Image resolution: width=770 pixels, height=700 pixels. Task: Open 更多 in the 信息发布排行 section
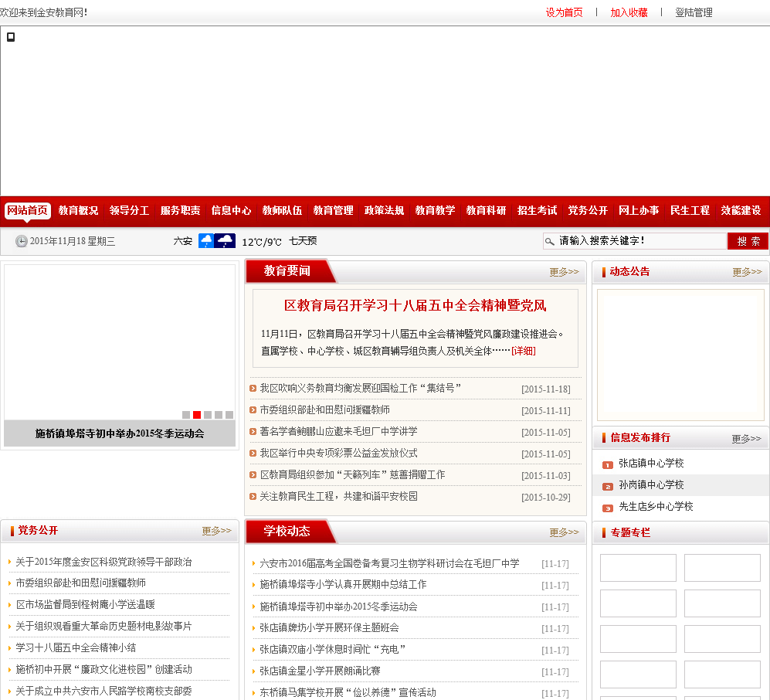pos(746,439)
